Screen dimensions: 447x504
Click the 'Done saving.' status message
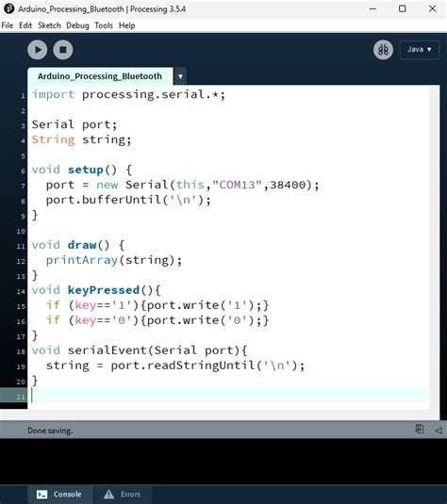[50, 431]
